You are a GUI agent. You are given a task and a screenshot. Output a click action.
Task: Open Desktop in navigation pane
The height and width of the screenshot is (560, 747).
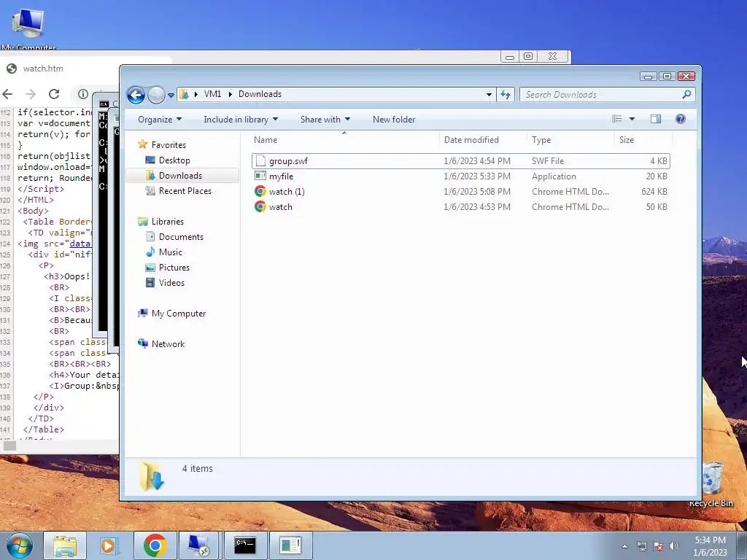pyautogui.click(x=174, y=160)
